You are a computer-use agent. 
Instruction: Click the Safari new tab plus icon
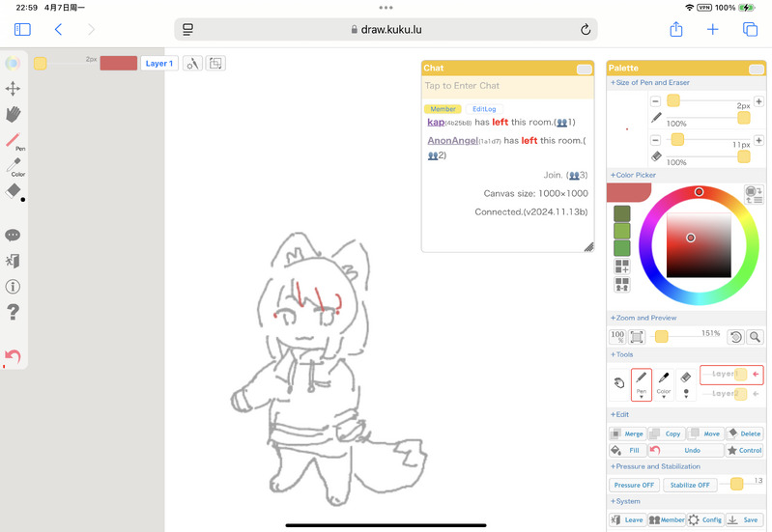click(712, 30)
